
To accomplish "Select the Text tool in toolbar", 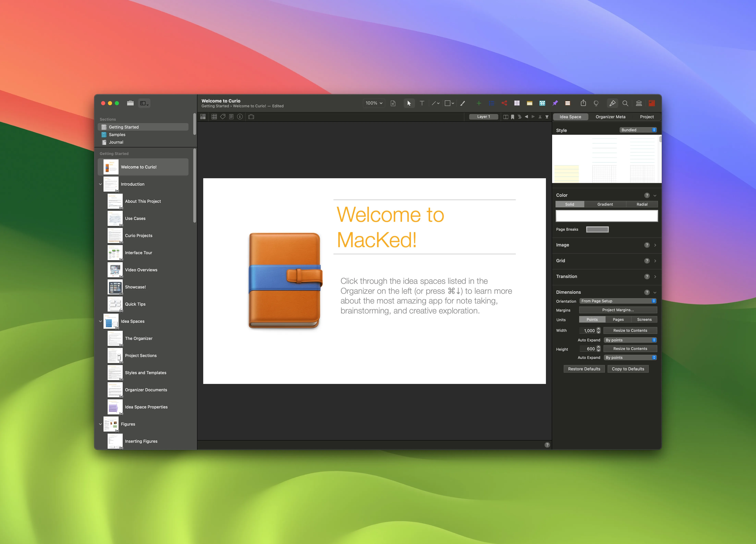I will (x=422, y=103).
